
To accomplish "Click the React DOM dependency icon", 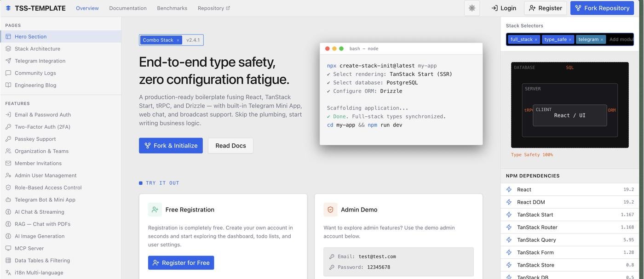I will click(509, 202).
